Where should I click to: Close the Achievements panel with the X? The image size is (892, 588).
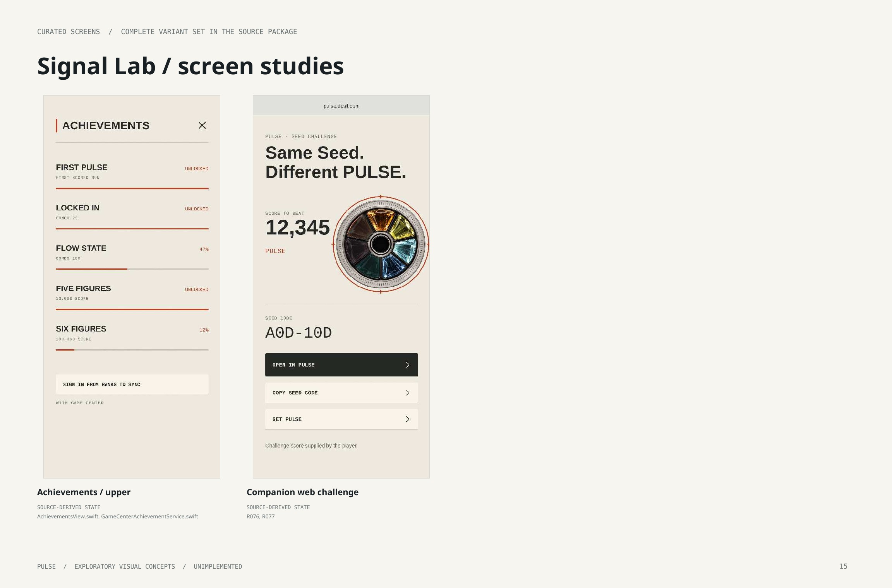tap(202, 125)
